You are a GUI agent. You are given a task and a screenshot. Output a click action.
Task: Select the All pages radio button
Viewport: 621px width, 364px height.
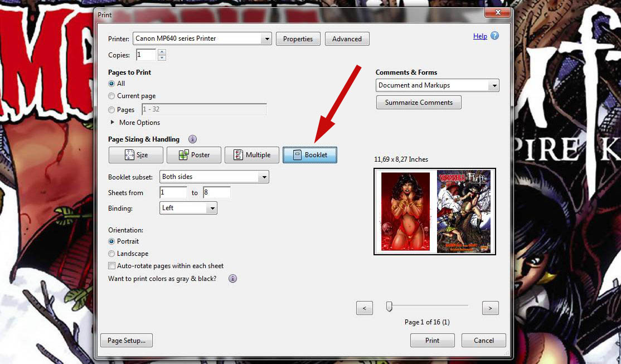click(111, 84)
